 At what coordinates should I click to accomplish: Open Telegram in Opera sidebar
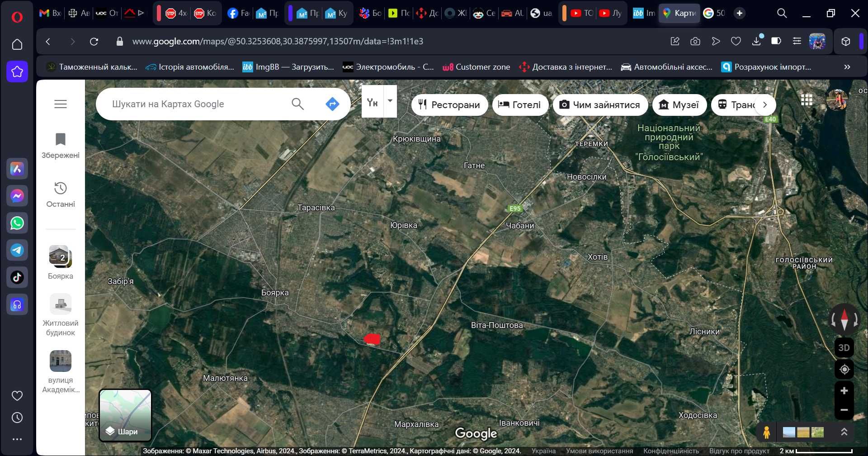pos(17,250)
